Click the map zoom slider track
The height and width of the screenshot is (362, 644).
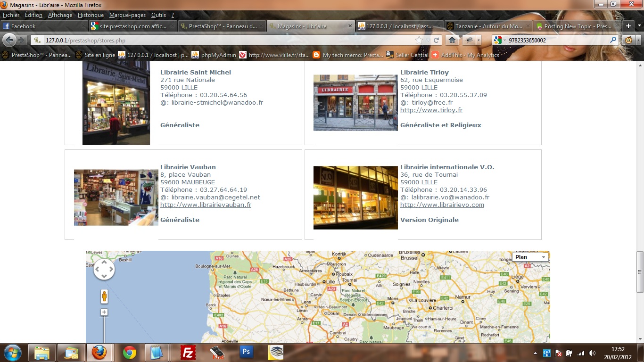coord(104,329)
